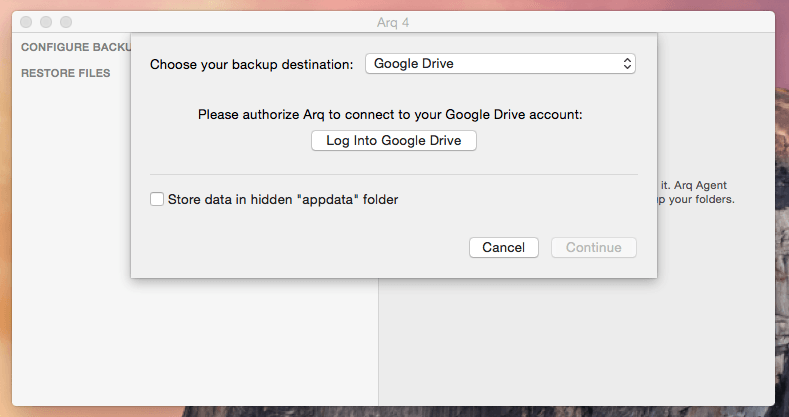Click the greyed-out Continue button
This screenshot has width=789, height=417.
594,247
